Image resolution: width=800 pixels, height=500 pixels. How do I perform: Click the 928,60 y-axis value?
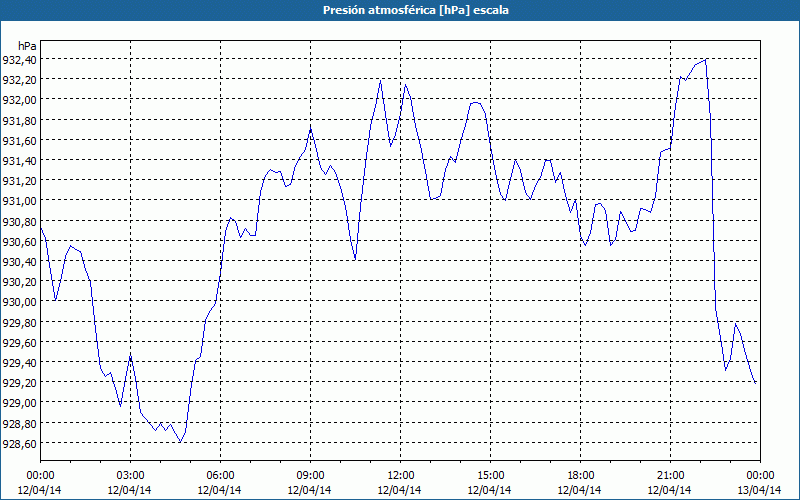coord(19,444)
